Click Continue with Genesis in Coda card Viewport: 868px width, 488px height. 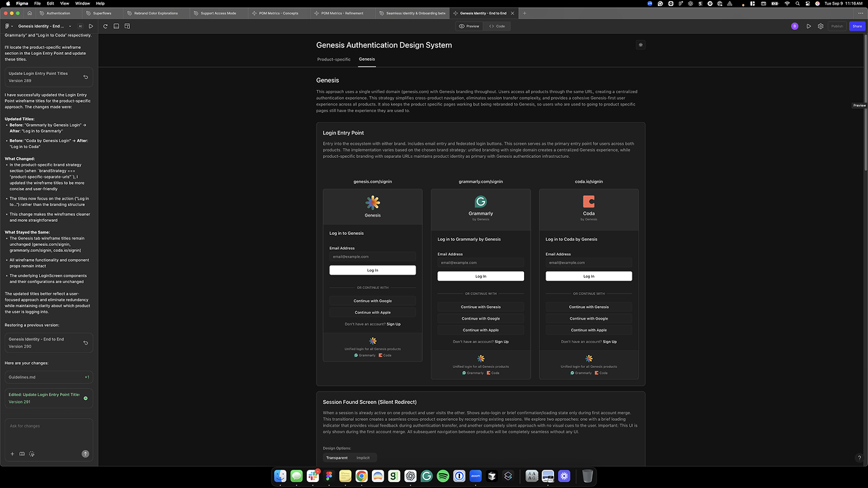[589, 307]
